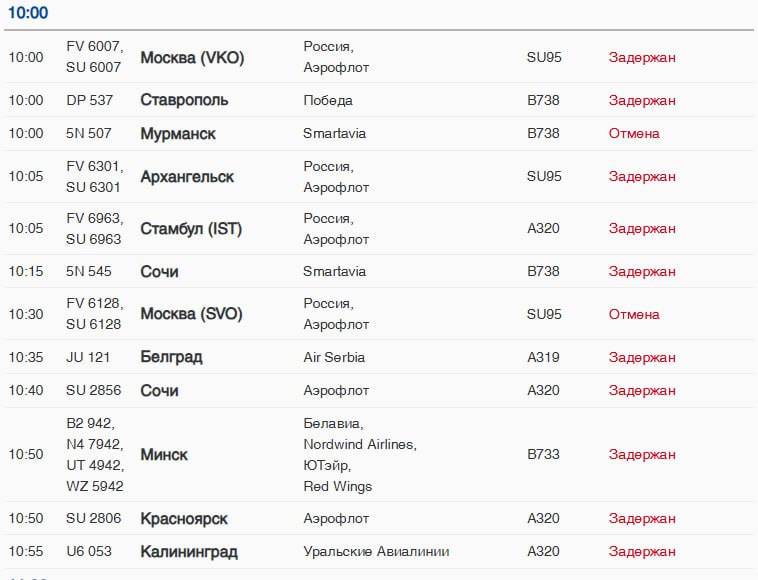Click the Белград destination link
758x580 pixels.
171,357
